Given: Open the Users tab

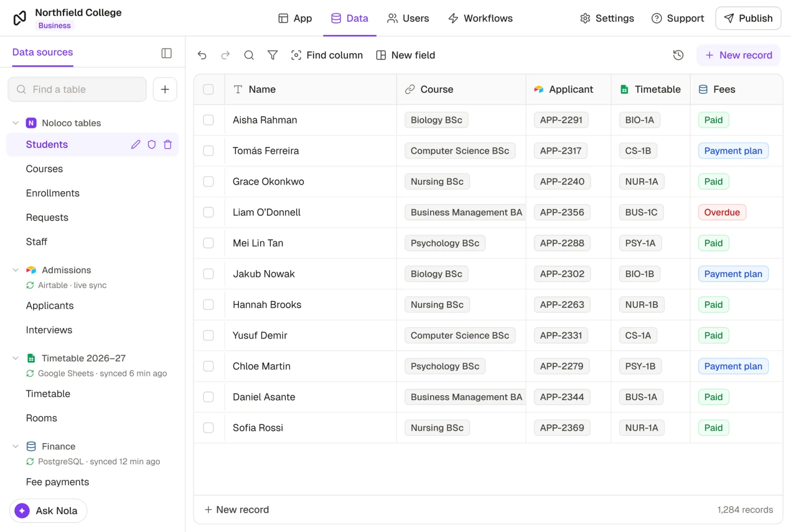Looking at the screenshot, I should [x=408, y=18].
